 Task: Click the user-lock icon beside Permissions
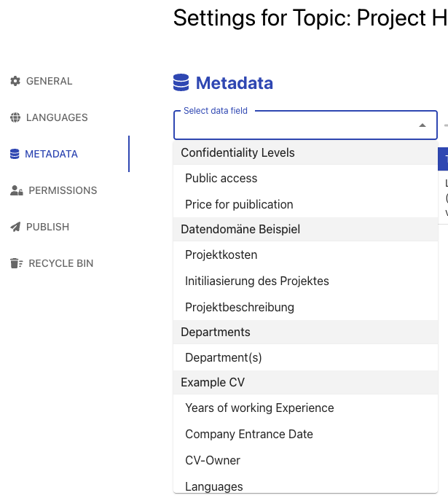coord(16,190)
